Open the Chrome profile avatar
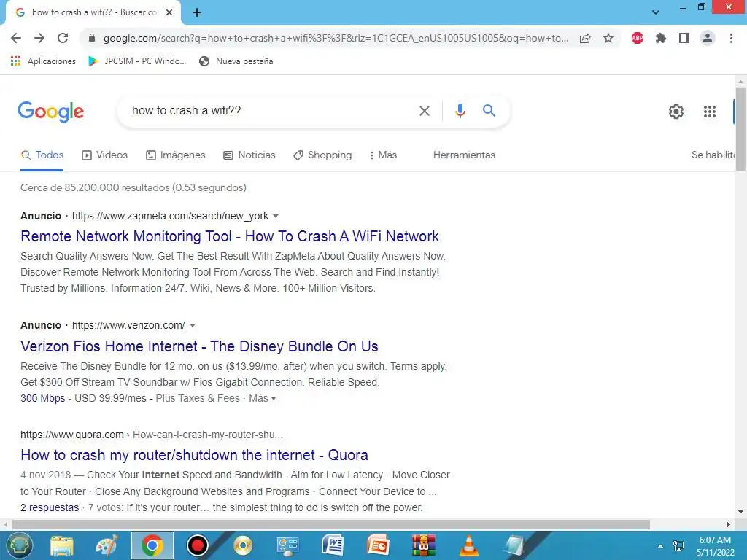The width and height of the screenshot is (747, 560). pos(708,38)
